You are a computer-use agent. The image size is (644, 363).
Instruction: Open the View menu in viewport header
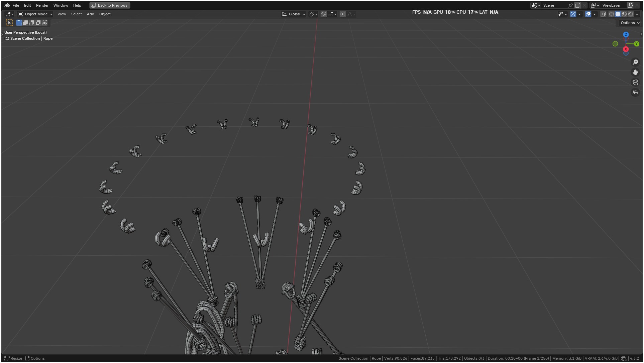(62, 14)
